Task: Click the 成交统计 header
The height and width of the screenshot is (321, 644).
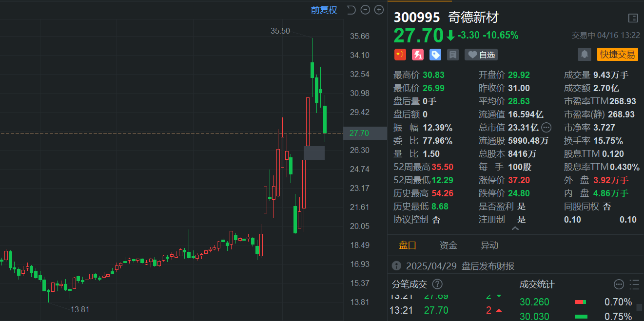Action: [537, 284]
